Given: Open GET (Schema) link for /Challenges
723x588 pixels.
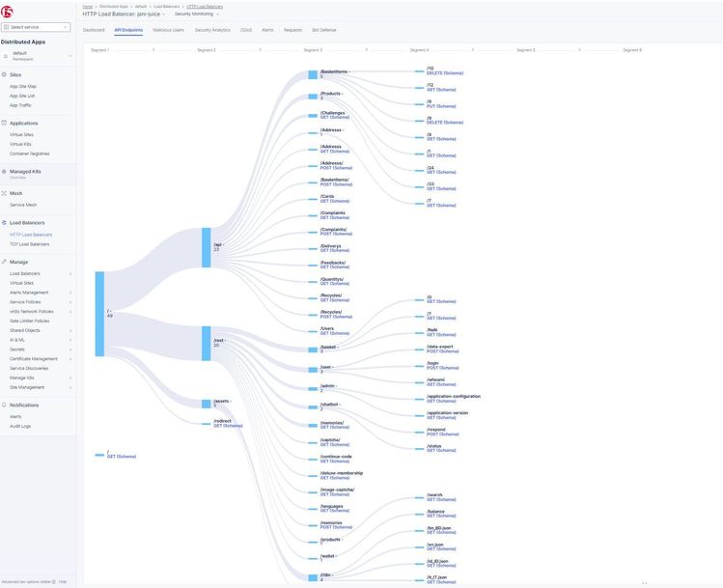Looking at the screenshot, I should click(335, 118).
